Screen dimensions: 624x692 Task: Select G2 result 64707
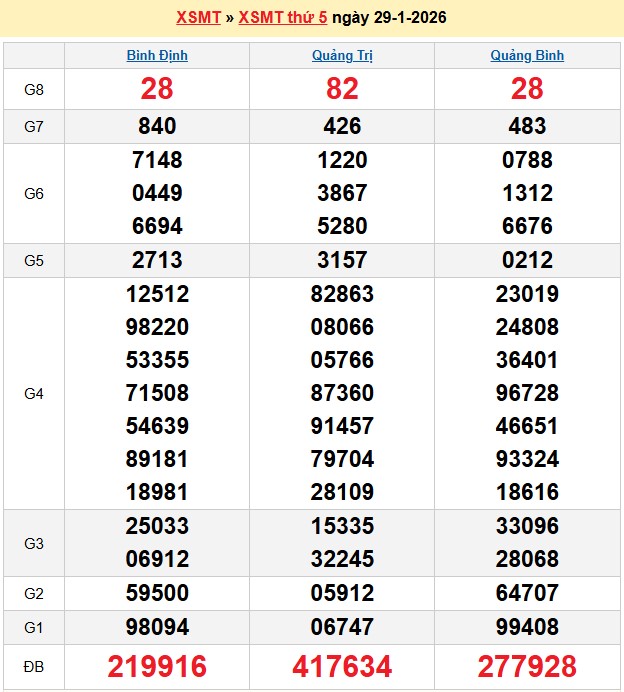527,593
